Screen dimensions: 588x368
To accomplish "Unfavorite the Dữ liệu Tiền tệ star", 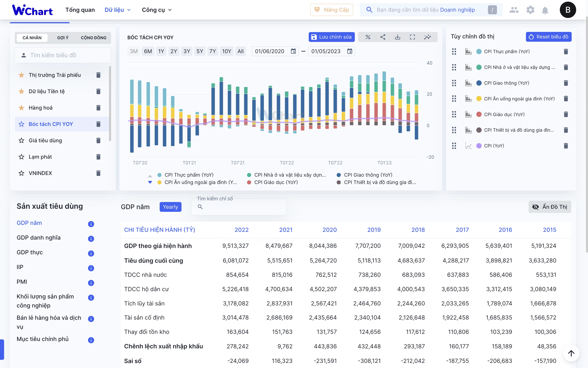I will tap(21, 91).
